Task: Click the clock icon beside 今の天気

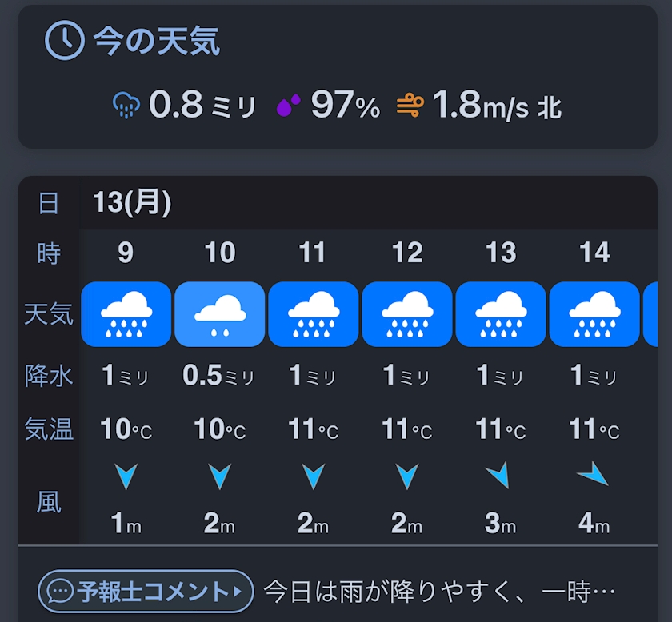Action: pos(64,40)
